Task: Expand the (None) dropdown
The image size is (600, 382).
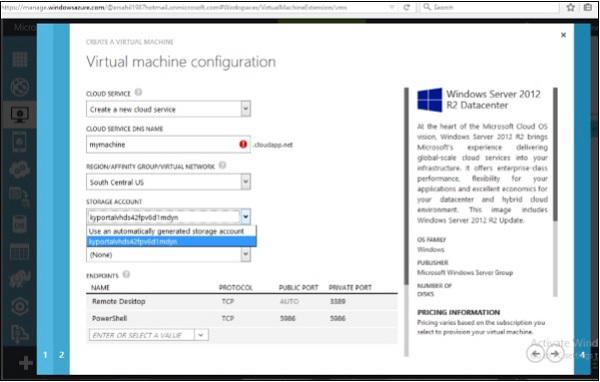Action: tap(246, 254)
